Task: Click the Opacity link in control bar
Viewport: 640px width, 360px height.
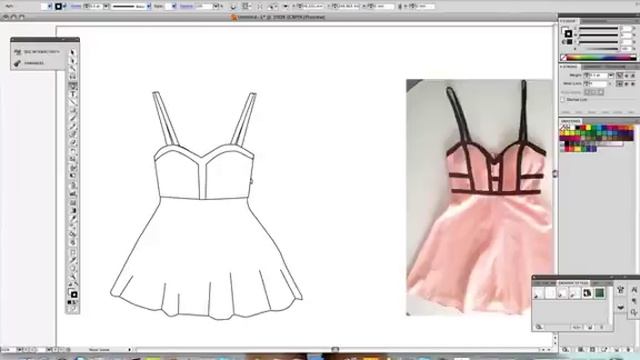Action: point(186,7)
